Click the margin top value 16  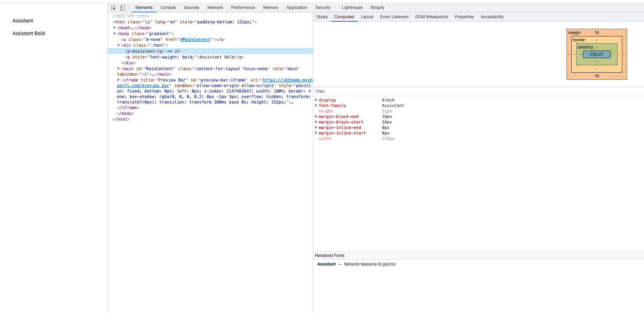pyautogui.click(x=597, y=33)
